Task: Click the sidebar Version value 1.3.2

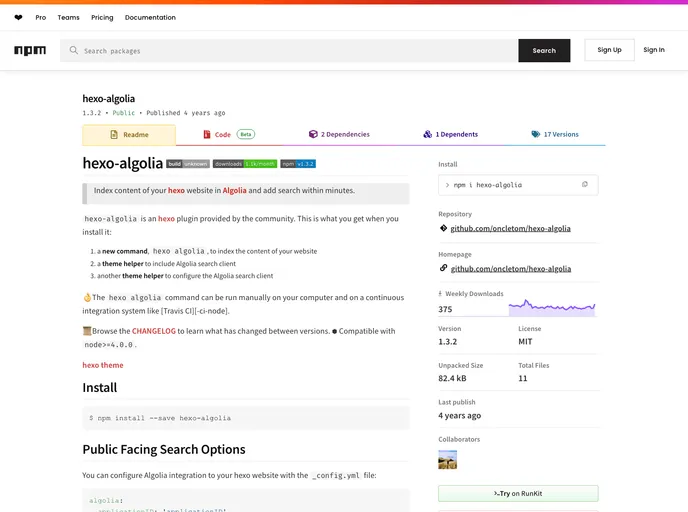Action: point(448,341)
